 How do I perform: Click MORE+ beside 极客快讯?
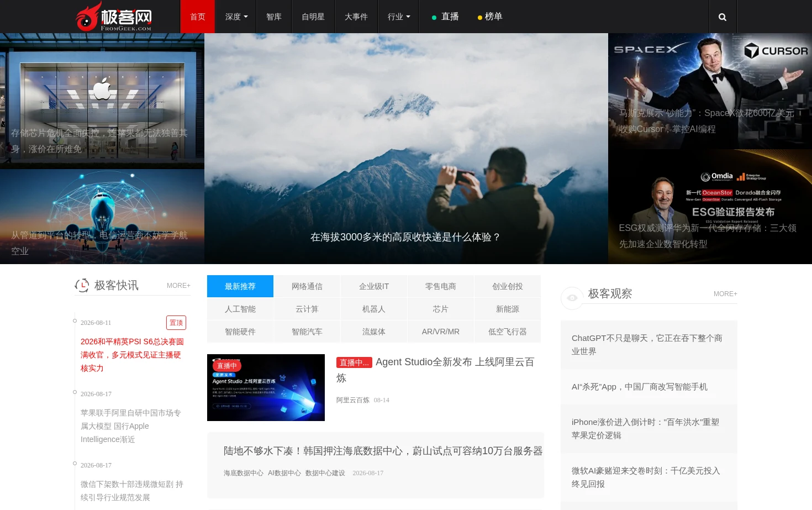(x=178, y=286)
